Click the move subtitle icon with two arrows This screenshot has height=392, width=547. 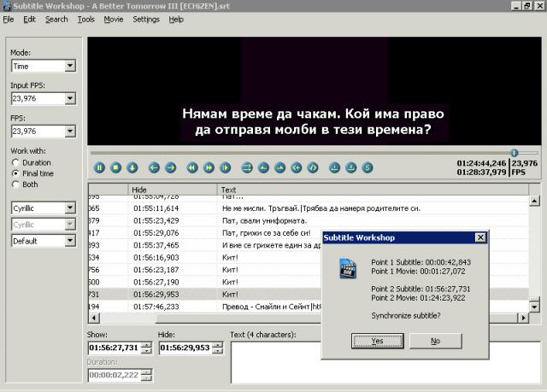[247, 168]
